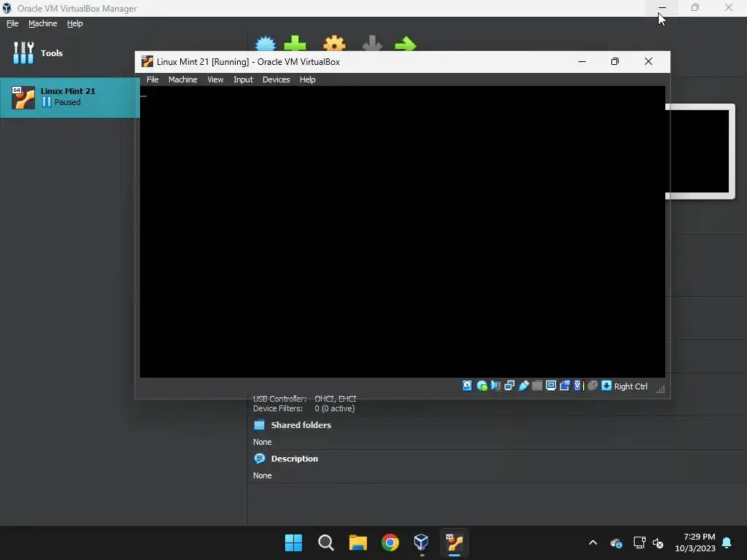This screenshot has height=560, width=747.
Task: Click the USB devices status icon
Action: pos(524,386)
